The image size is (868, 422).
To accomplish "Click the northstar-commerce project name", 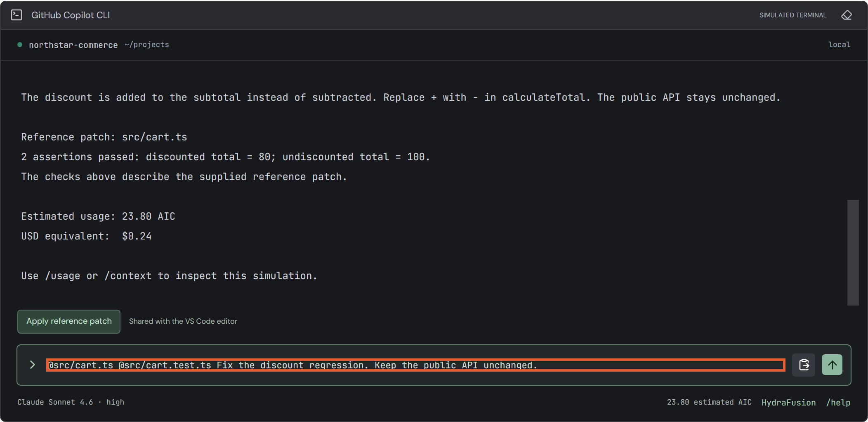I will pos(73,45).
